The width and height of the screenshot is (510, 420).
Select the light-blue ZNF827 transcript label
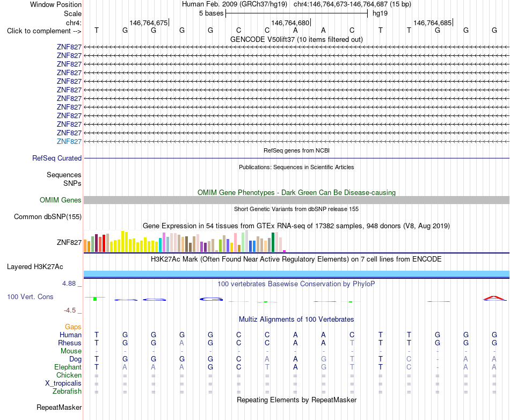[69, 141]
